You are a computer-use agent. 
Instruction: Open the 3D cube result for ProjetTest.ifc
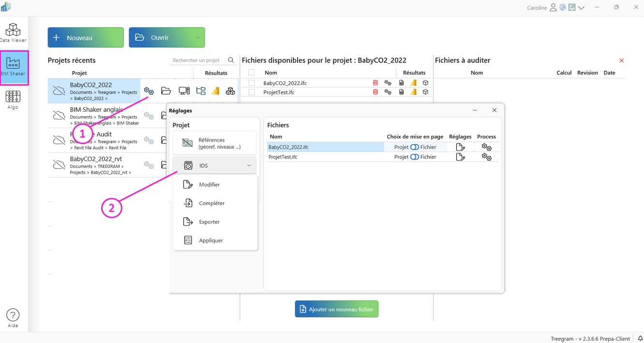coord(425,92)
